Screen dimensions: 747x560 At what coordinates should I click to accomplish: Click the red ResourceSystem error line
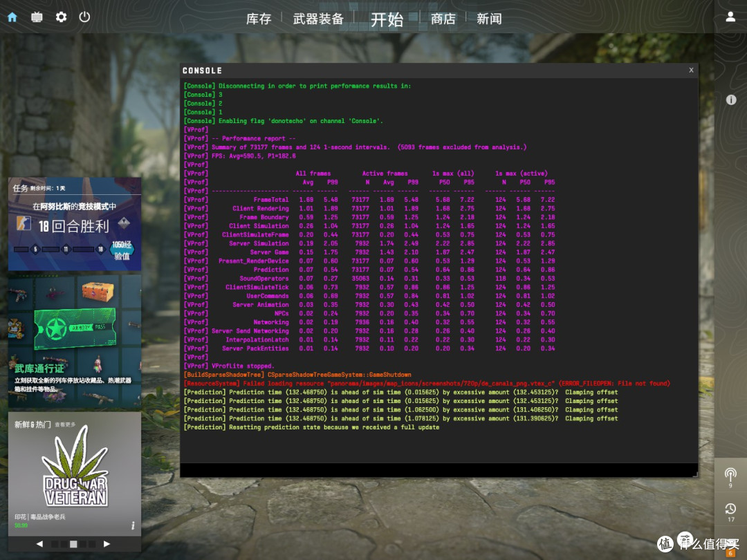(427, 383)
